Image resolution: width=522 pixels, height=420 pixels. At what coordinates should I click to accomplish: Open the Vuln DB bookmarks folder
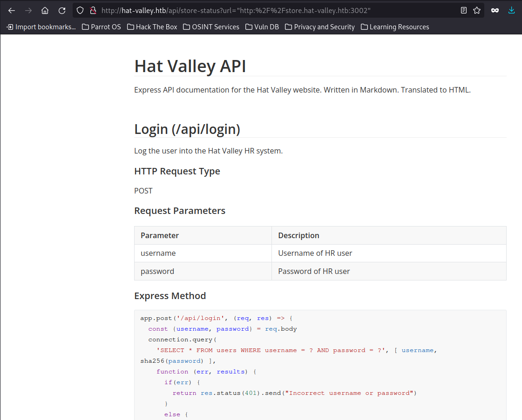coord(262,27)
